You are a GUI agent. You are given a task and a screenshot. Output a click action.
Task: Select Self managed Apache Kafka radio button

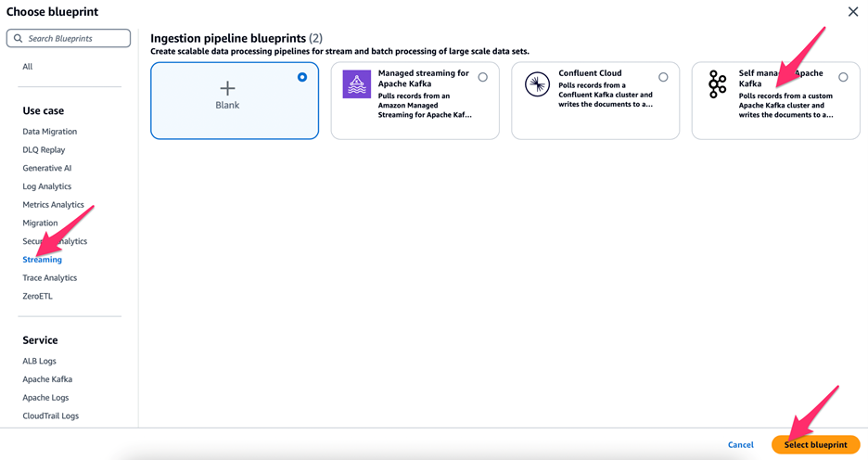(843, 77)
